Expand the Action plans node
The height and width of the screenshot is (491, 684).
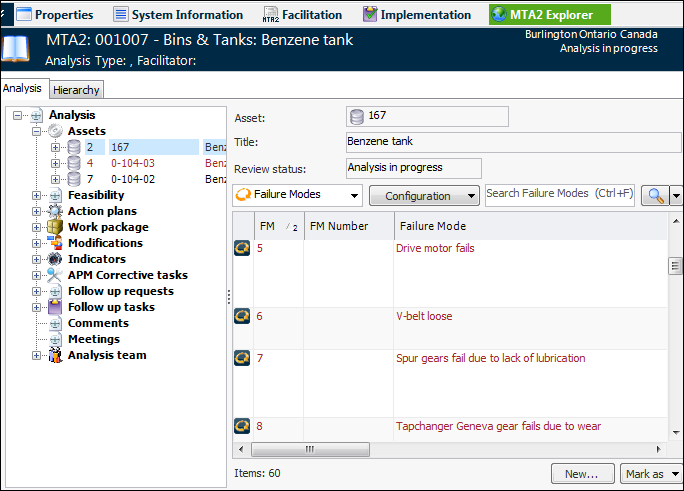pyautogui.click(x=37, y=211)
